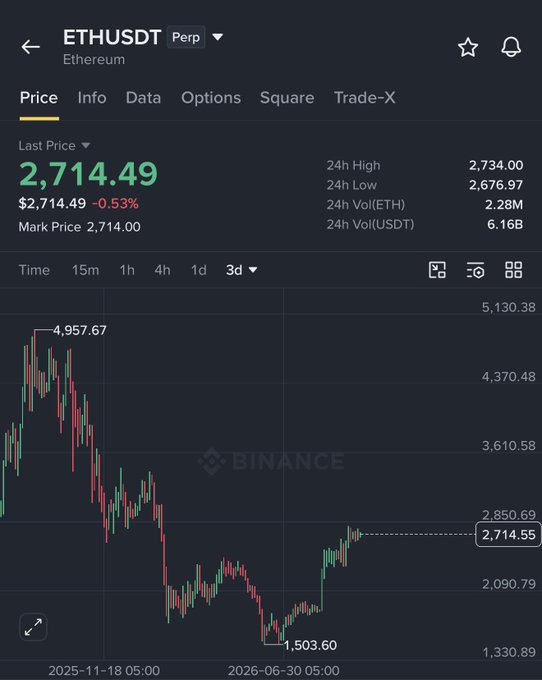Tap the ETHUSDT pair title
This screenshot has height=680, width=542.
[112, 37]
